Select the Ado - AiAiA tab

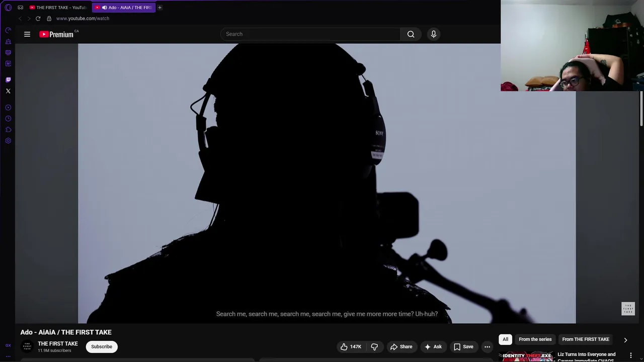pyautogui.click(x=124, y=8)
